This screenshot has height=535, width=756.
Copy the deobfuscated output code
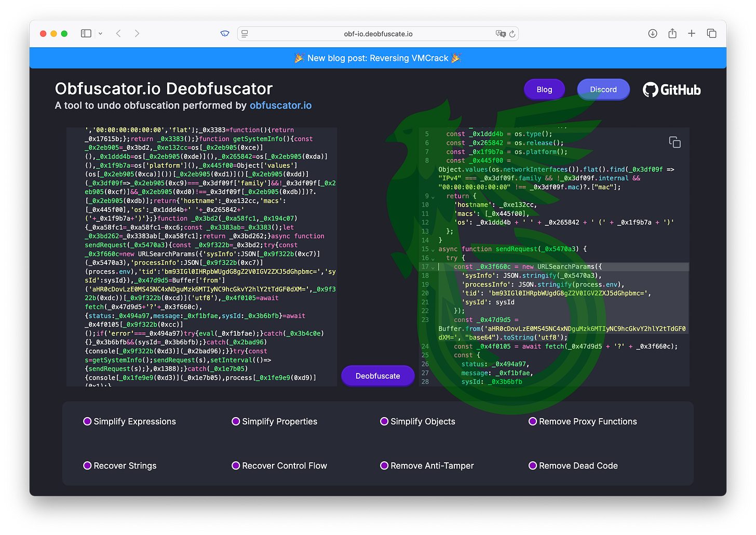tap(674, 142)
